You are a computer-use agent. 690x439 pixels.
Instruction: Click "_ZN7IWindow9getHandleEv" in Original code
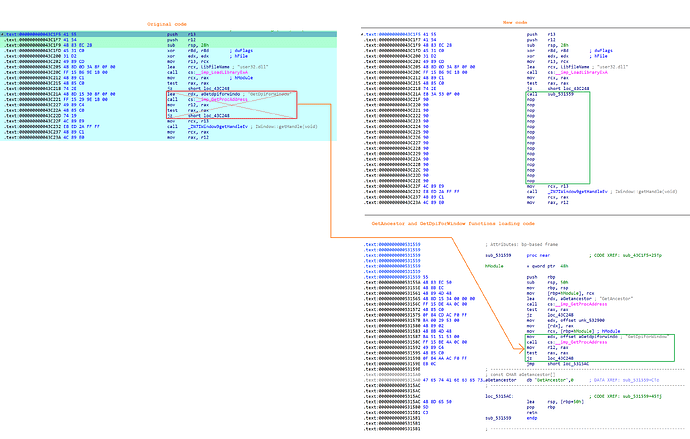218,127
